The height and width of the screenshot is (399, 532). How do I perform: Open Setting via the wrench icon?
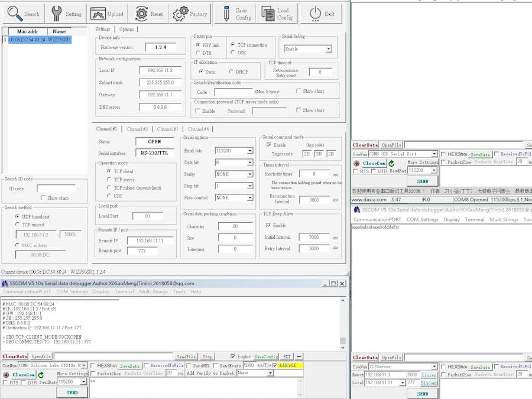pos(57,14)
